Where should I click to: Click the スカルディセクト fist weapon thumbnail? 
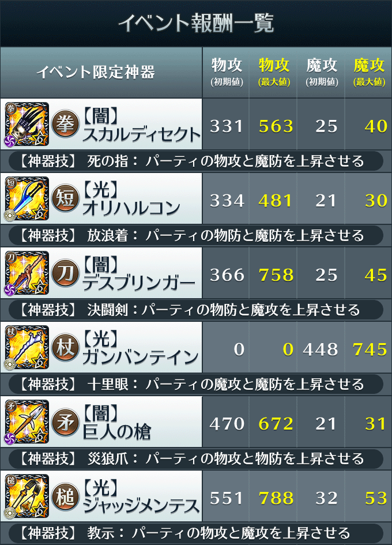(x=27, y=124)
